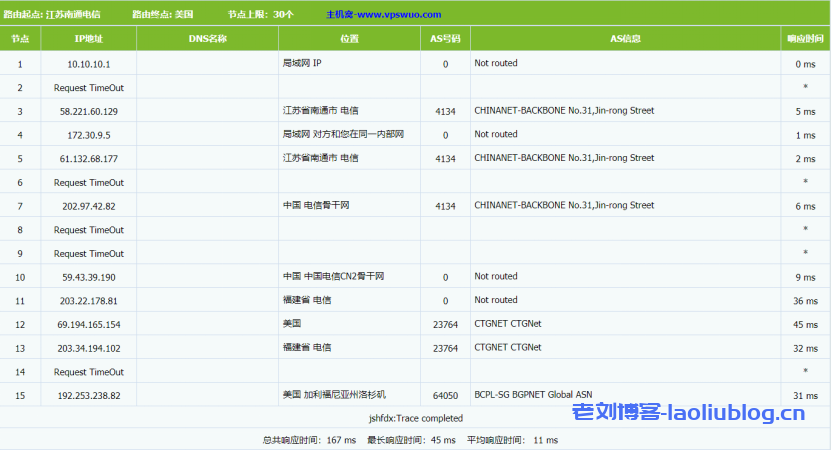Select AS number 64050 cell
The height and width of the screenshot is (450, 831).
[x=445, y=395]
